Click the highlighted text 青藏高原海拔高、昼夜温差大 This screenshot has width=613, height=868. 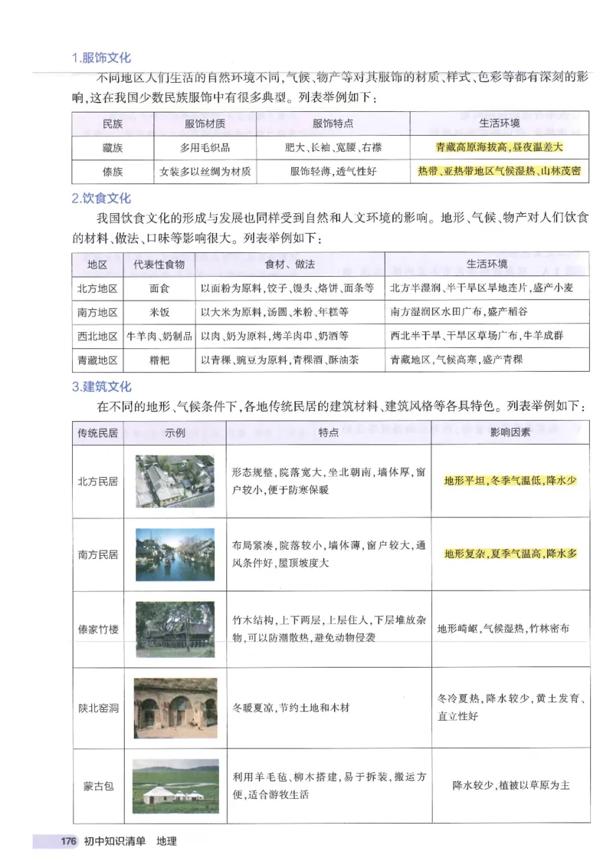498,147
